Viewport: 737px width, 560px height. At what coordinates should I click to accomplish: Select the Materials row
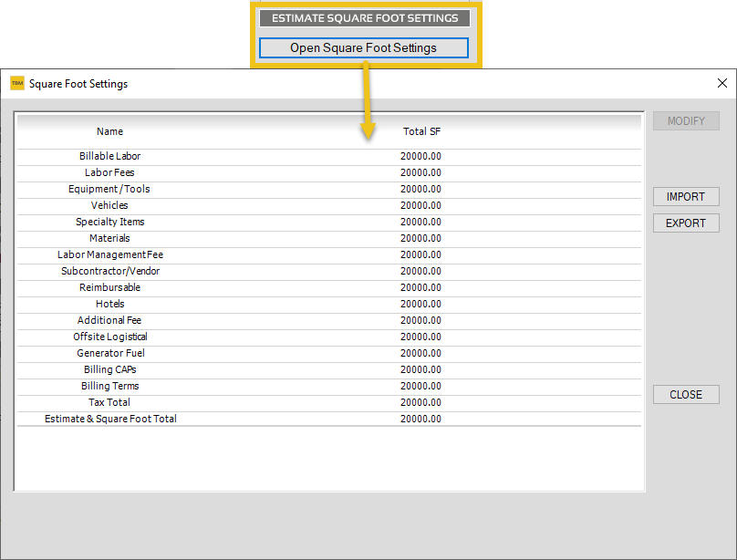329,239
